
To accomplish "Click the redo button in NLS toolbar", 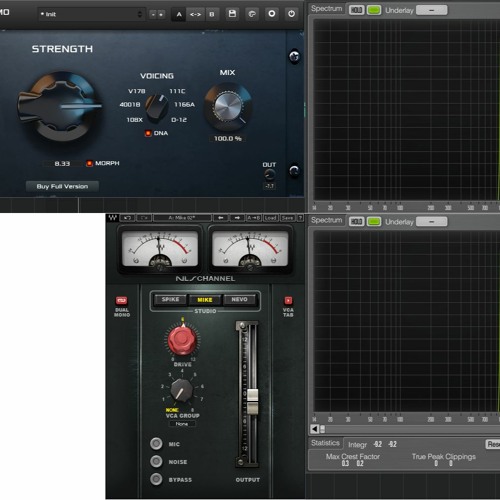I will (x=144, y=218).
